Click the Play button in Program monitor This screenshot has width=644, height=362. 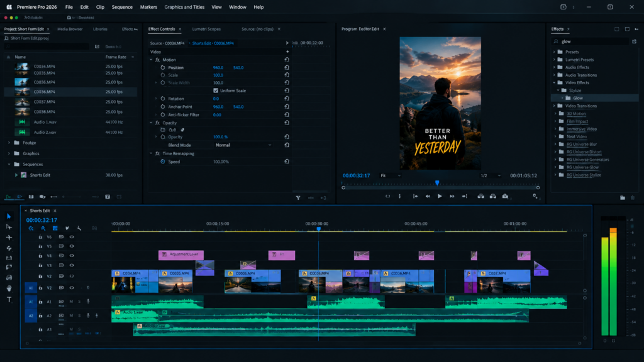click(x=440, y=196)
